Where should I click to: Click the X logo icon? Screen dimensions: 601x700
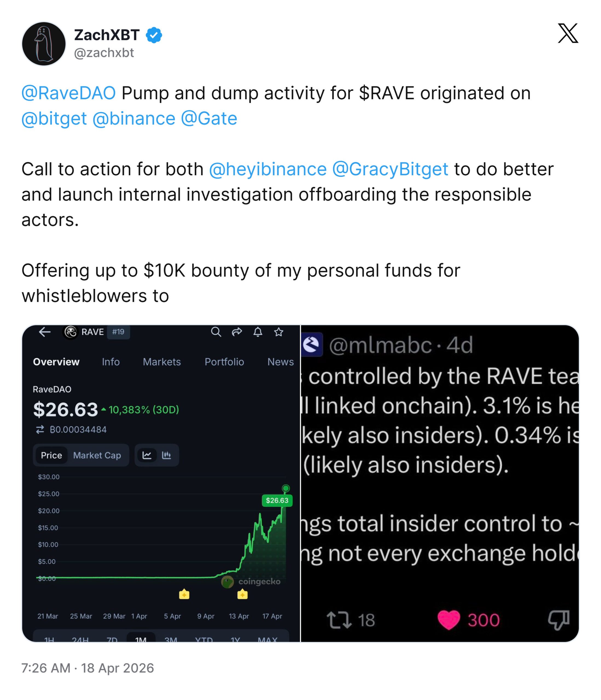[x=568, y=33]
